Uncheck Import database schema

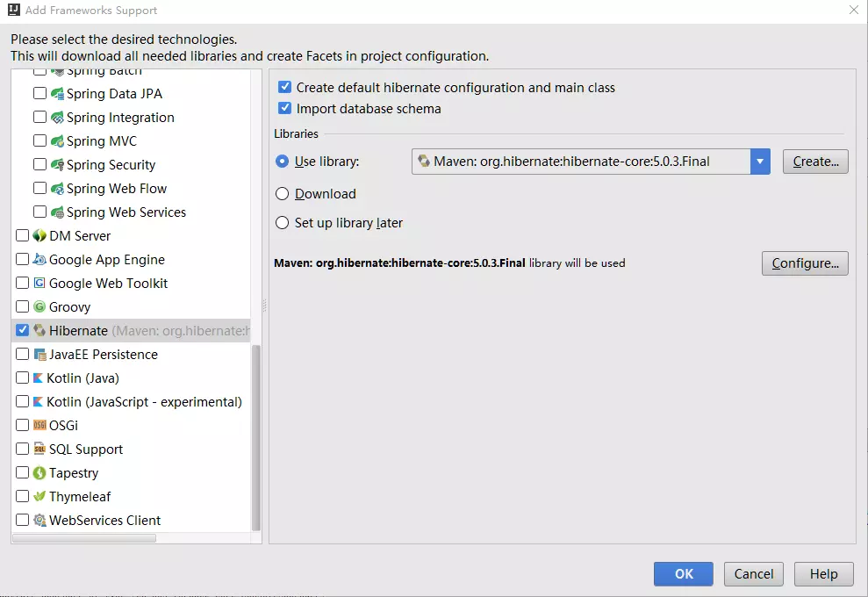284,109
